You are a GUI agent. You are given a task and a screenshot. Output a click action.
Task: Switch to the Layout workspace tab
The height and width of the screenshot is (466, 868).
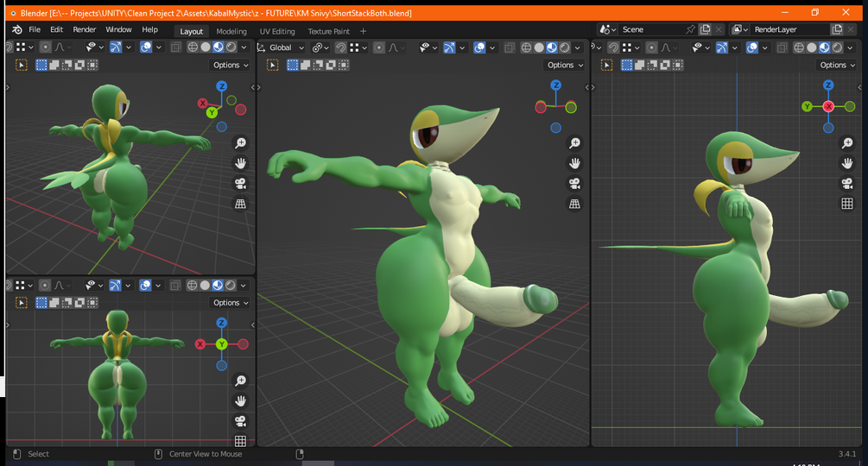coord(192,32)
